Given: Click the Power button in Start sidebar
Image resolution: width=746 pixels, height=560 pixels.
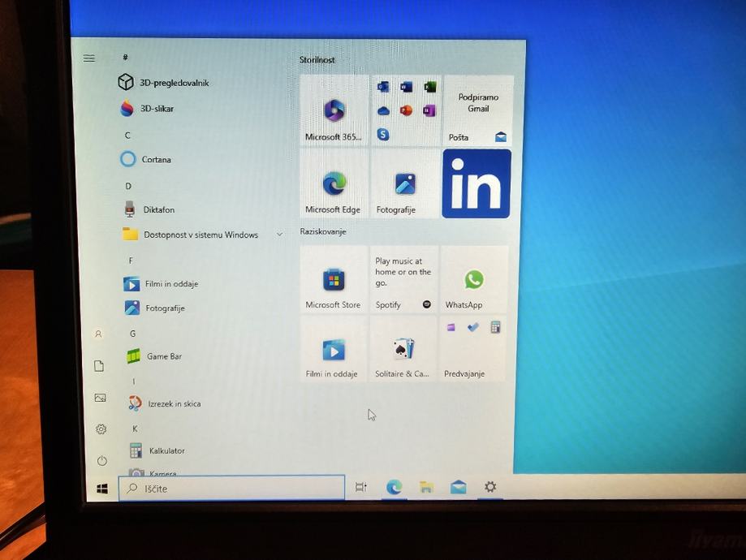Looking at the screenshot, I should [101, 460].
